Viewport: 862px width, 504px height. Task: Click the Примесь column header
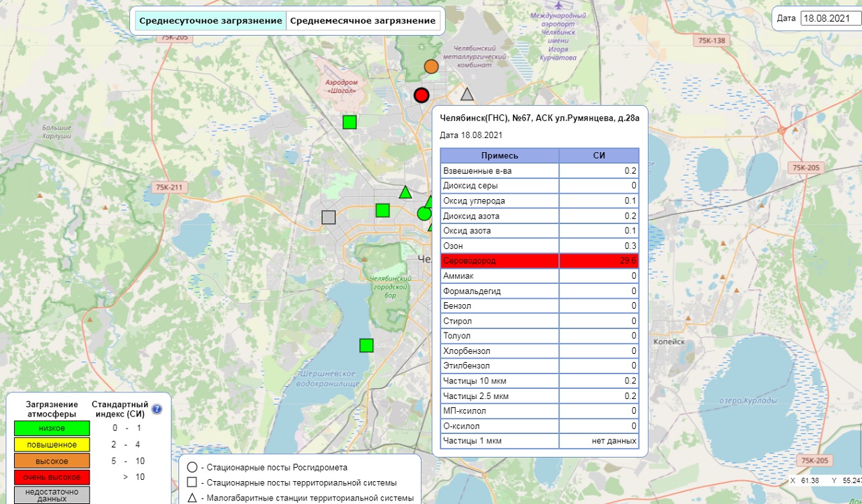point(500,155)
